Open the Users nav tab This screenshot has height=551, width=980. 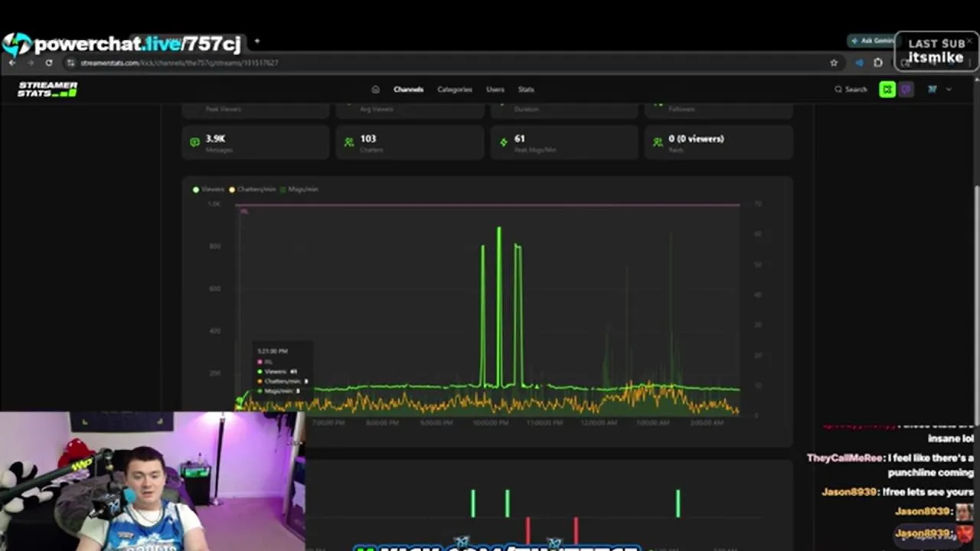(x=495, y=90)
